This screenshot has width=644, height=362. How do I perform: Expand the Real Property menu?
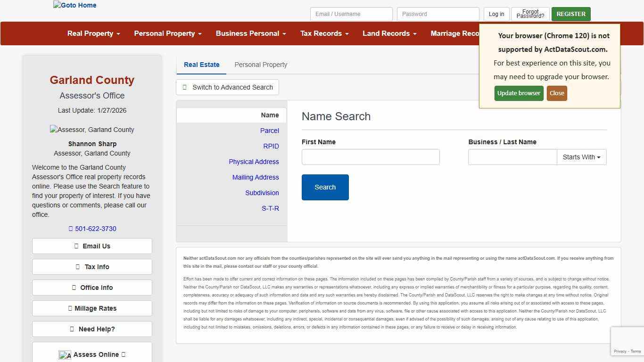click(93, 33)
